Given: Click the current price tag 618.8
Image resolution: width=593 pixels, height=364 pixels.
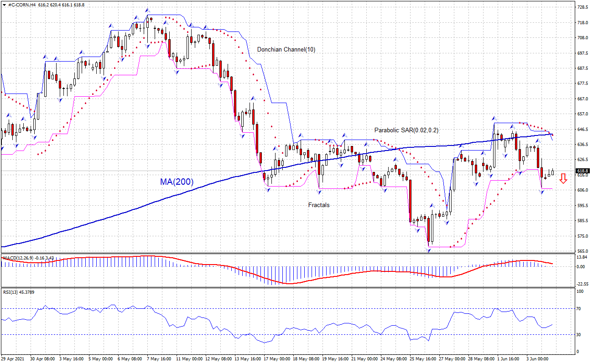Looking at the screenshot, I should tap(583, 171).
